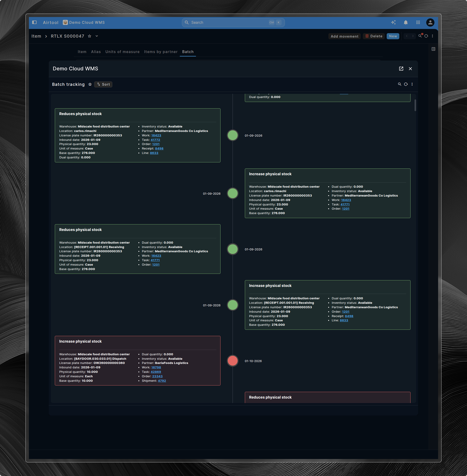
Task: Open Batch tracking more options menu
Action: (412, 84)
